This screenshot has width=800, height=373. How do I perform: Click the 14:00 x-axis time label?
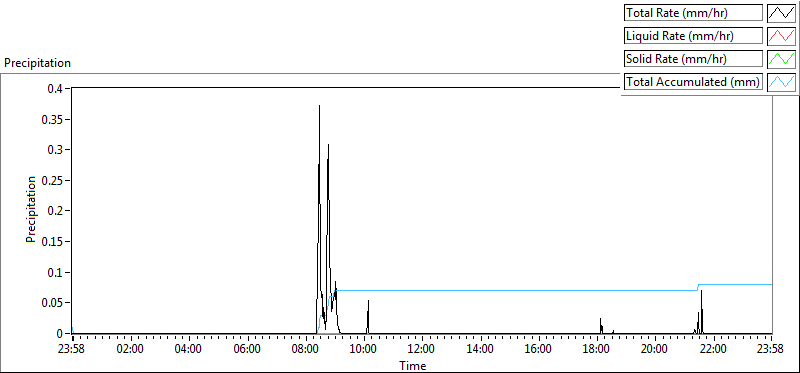pos(480,350)
